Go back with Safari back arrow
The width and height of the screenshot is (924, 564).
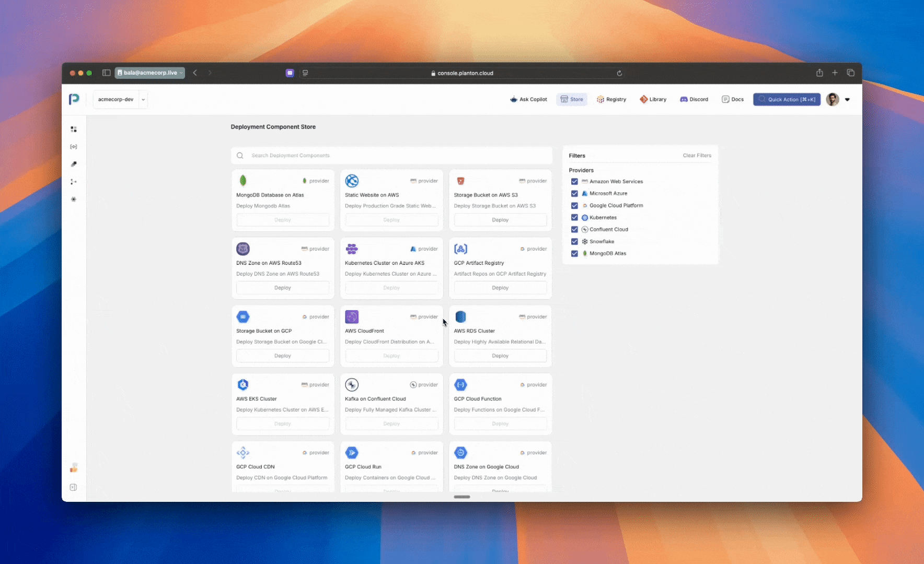[x=195, y=73]
